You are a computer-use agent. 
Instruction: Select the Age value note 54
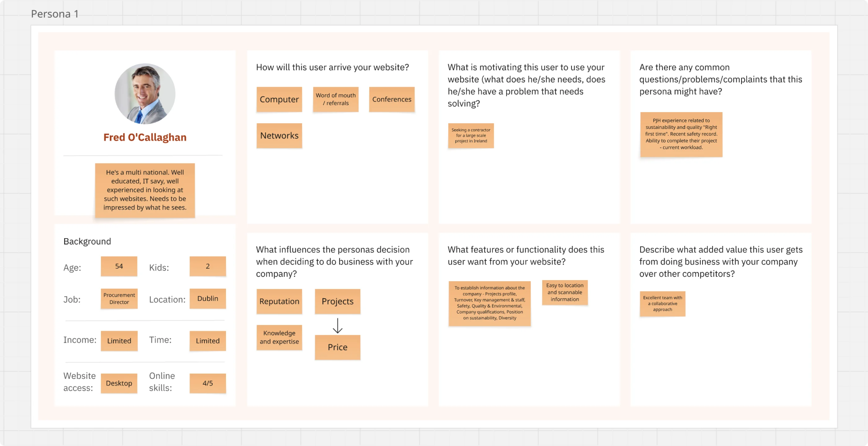click(x=119, y=266)
